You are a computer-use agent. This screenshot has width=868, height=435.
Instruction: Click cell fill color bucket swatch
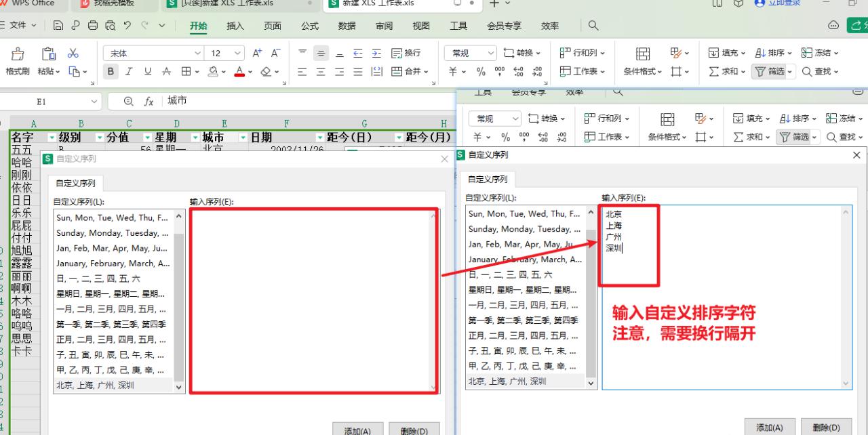(212, 71)
